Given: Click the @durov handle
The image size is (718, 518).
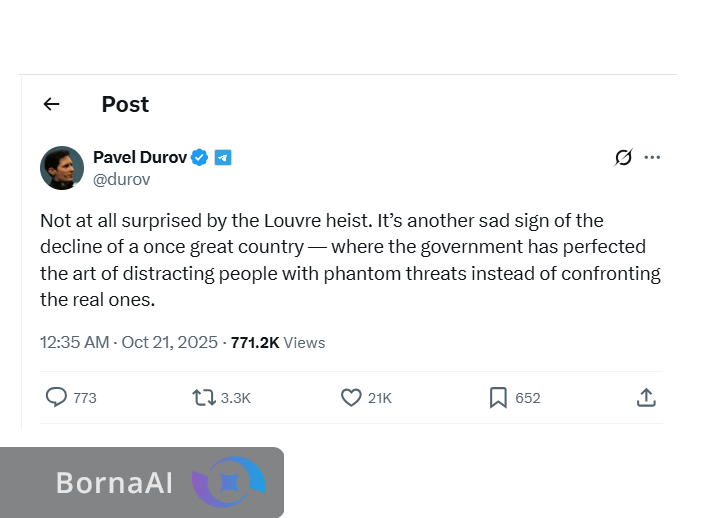Looking at the screenshot, I should (121, 180).
